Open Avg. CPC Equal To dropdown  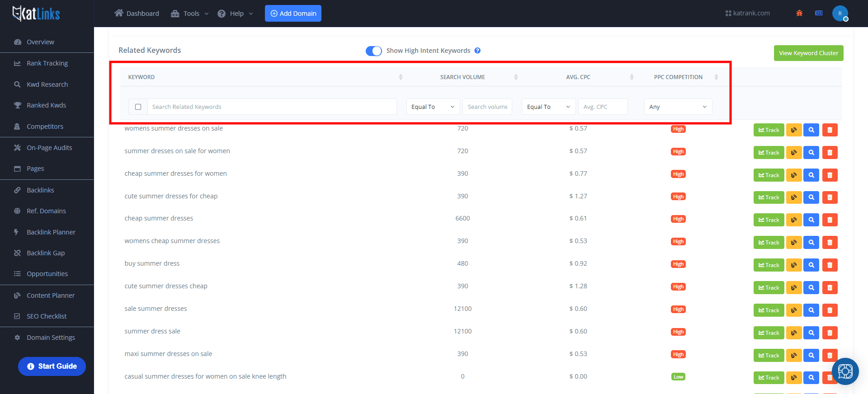pos(548,107)
